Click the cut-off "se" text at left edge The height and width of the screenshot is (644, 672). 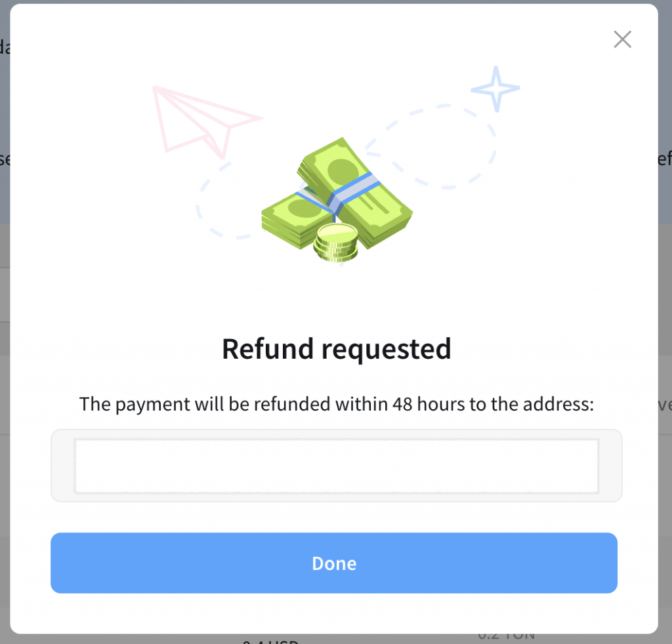(5, 159)
